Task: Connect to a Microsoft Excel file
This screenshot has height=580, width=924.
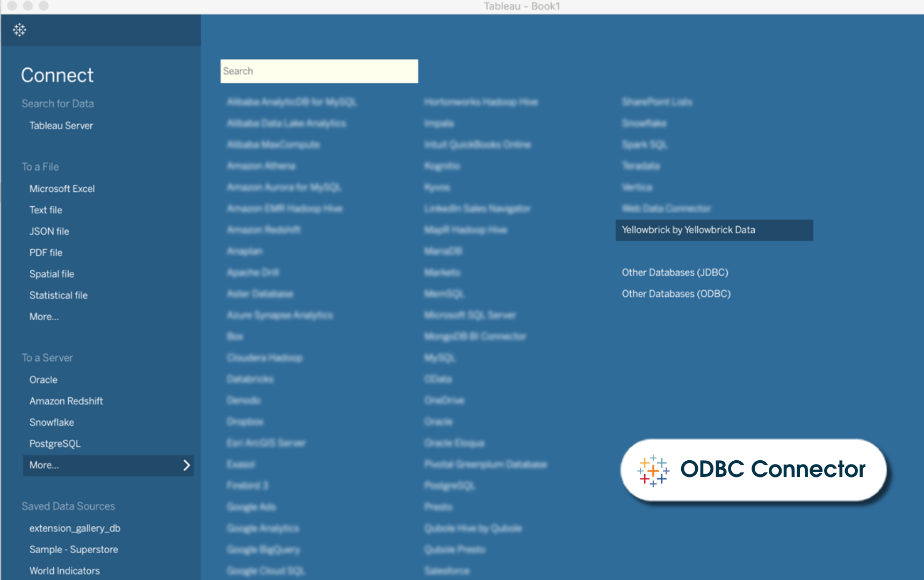Action: [x=62, y=189]
